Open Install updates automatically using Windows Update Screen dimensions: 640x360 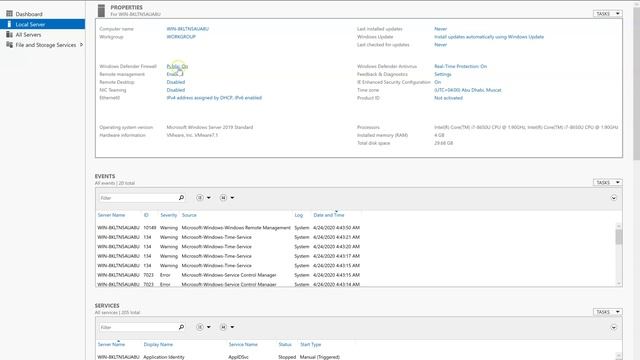[489, 37]
